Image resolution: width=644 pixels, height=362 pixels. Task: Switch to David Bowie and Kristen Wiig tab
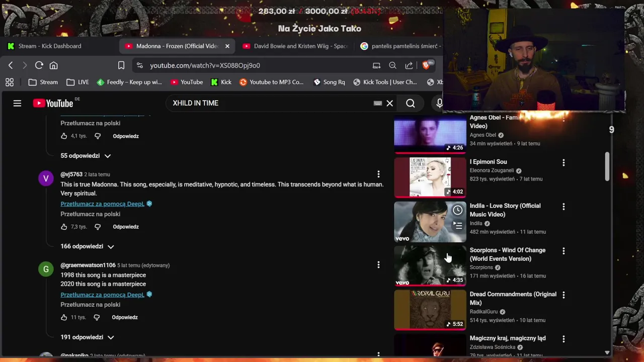(295, 46)
